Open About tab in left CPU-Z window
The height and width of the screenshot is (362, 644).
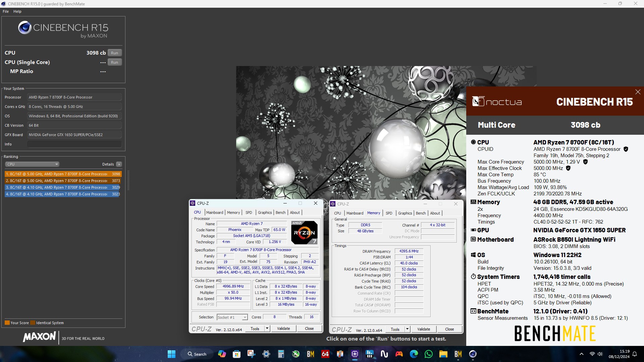(x=295, y=213)
